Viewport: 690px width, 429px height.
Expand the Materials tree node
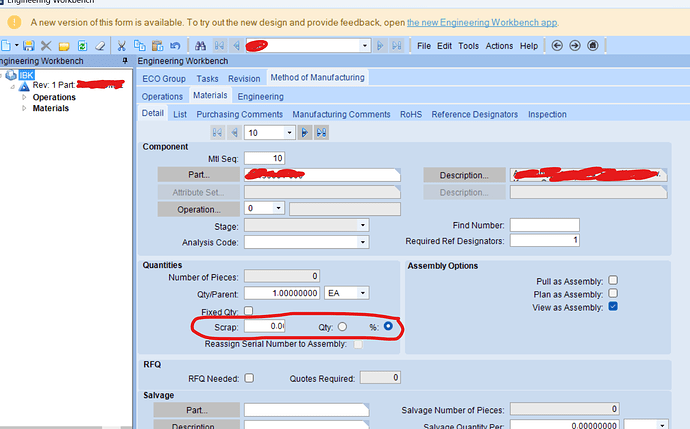point(24,108)
